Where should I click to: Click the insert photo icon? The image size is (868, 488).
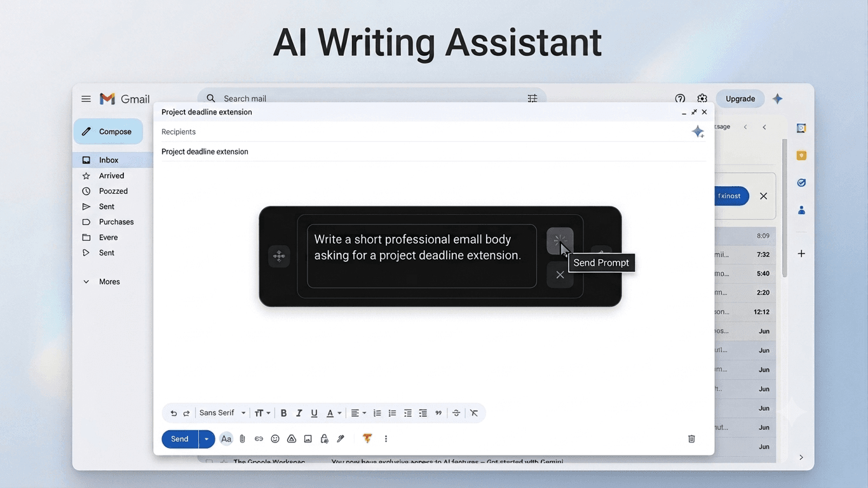pos(308,439)
